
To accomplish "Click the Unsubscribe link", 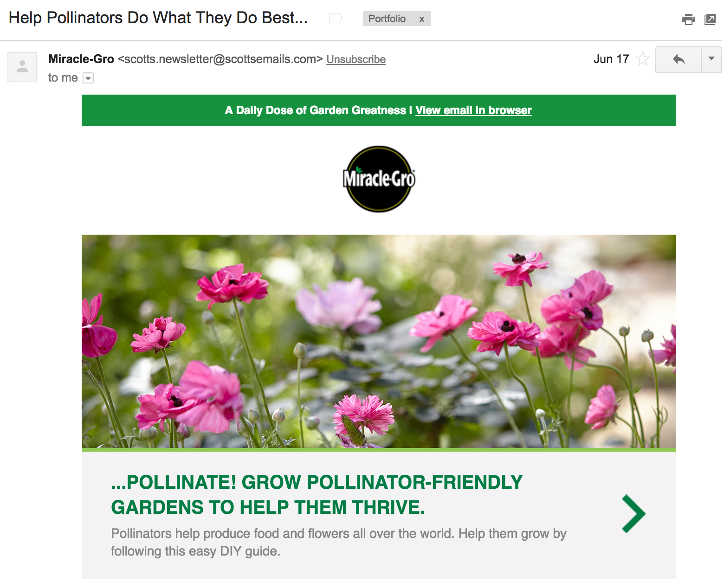I will 356,59.
